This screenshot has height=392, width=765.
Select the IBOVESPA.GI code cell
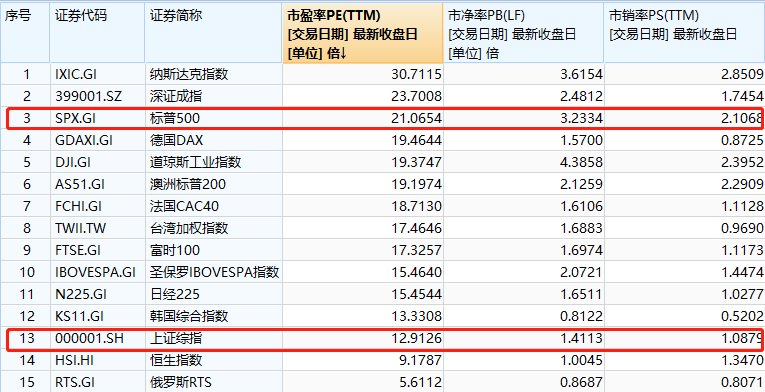[97, 272]
